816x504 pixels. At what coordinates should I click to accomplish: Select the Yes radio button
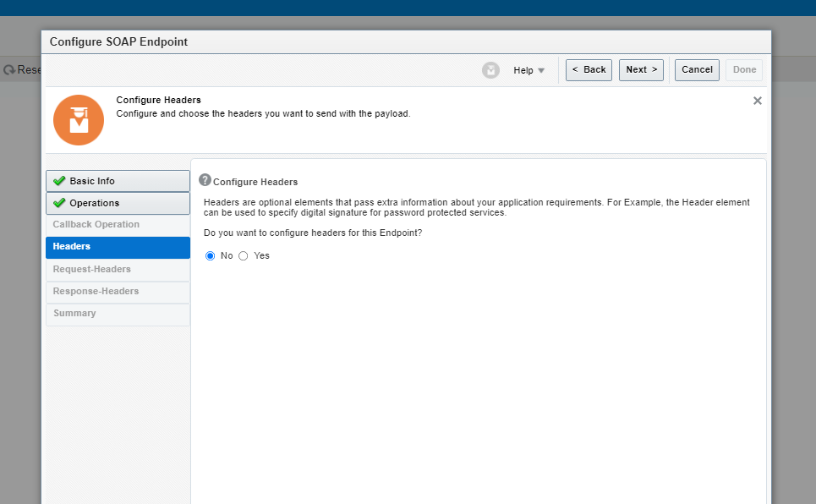coord(243,255)
